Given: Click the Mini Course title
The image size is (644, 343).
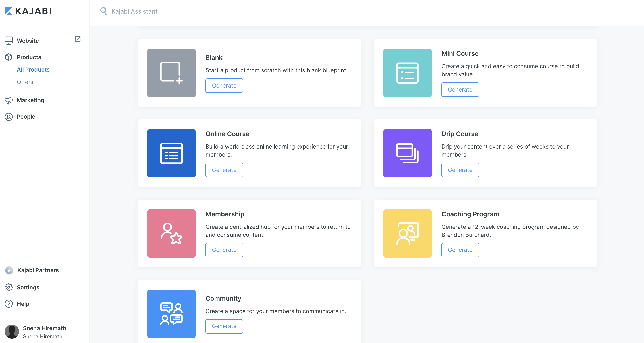Looking at the screenshot, I should [x=460, y=53].
